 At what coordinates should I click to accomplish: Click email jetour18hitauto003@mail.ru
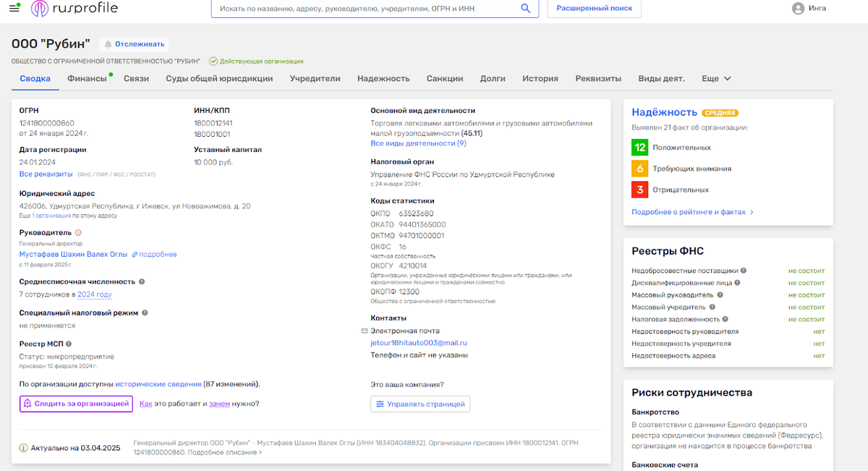[419, 343]
